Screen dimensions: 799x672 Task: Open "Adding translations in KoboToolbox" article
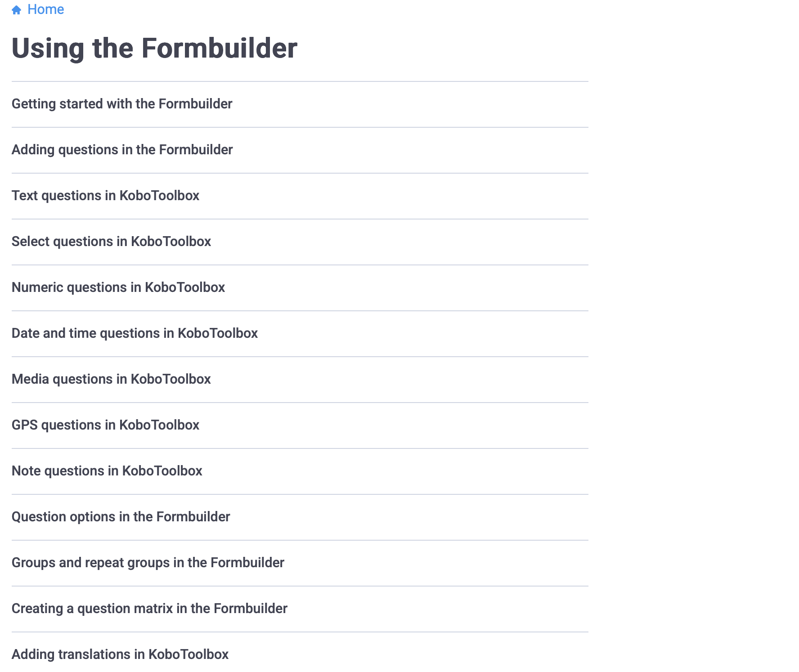pos(120,654)
